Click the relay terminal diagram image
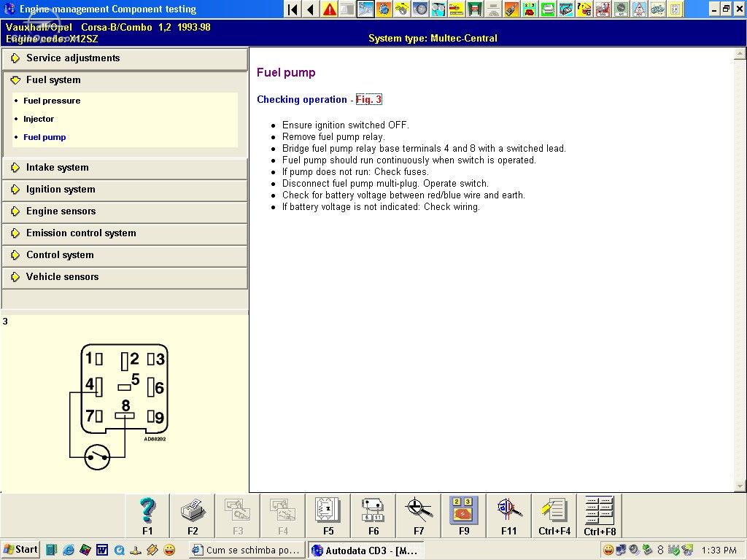 pyautogui.click(x=119, y=406)
